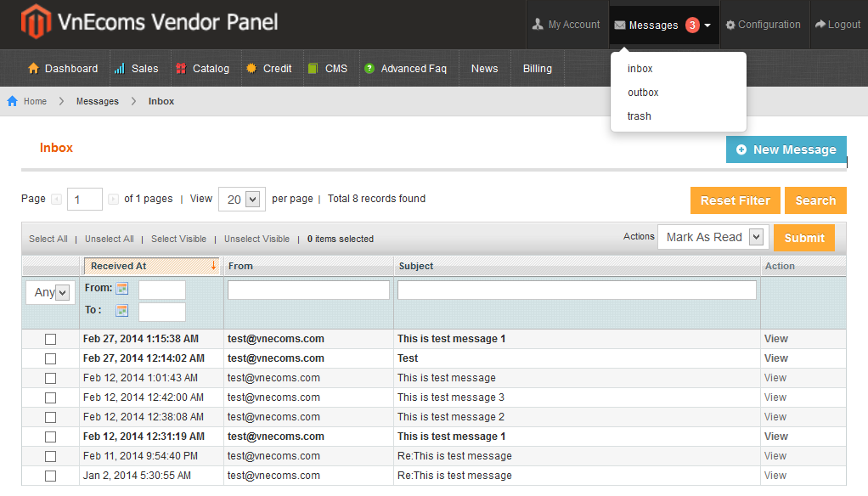Select the Sales bar-chart icon
The width and height of the screenshot is (868, 496).
click(119, 68)
